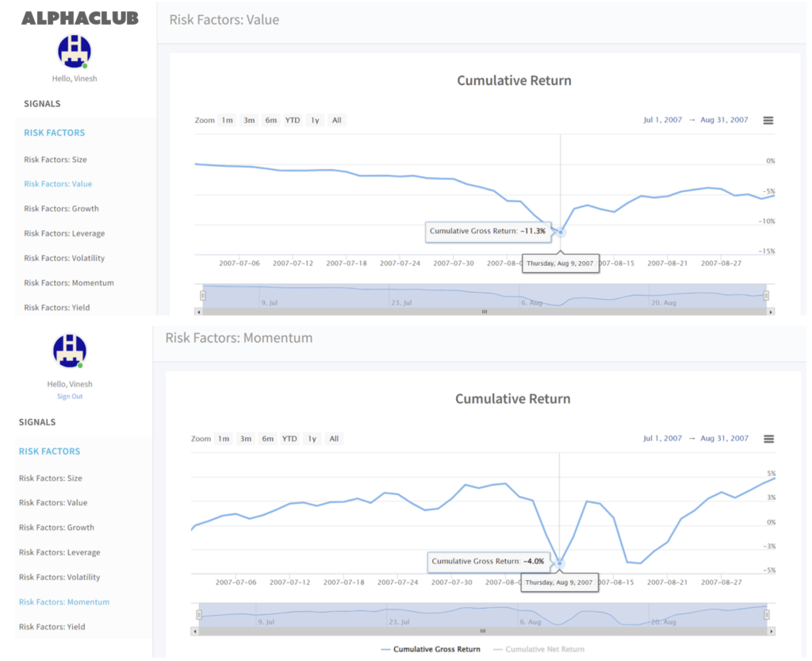The height and width of the screenshot is (661, 812).
Task: Click the top profile avatar icon
Action: coord(75,52)
